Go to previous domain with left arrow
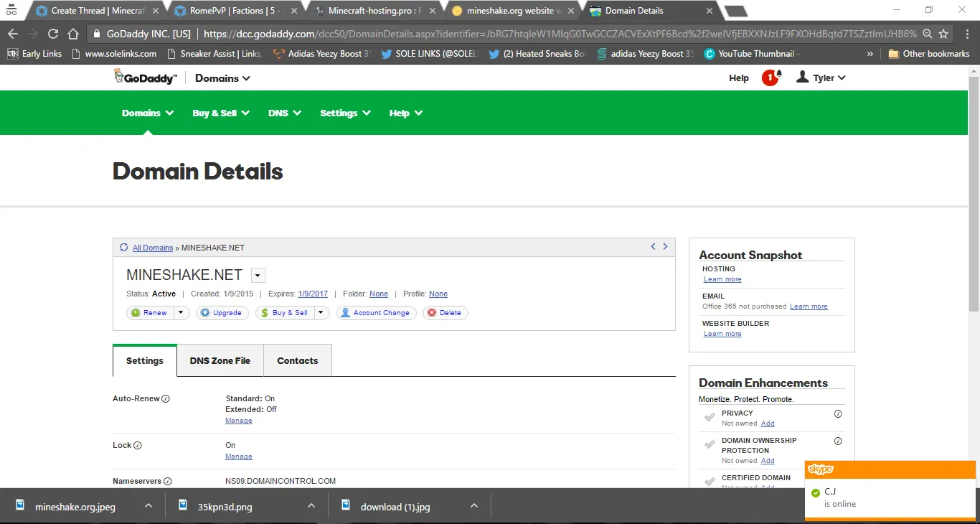This screenshot has width=980, height=524. pos(653,246)
